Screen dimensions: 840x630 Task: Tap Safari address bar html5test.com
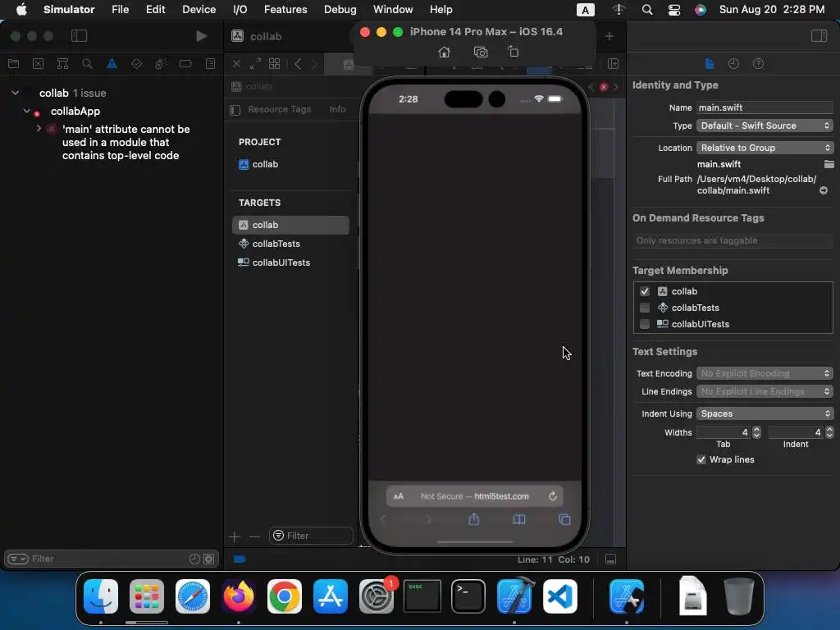click(x=475, y=496)
